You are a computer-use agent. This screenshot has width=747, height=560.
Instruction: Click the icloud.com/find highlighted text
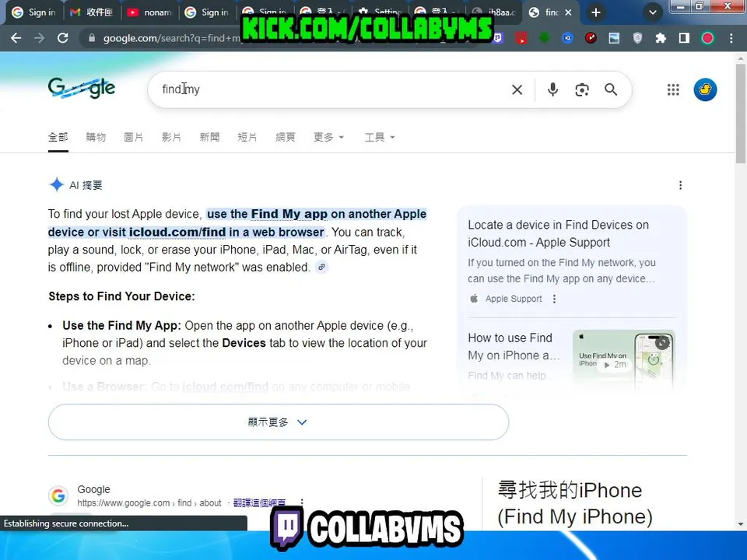point(177,232)
